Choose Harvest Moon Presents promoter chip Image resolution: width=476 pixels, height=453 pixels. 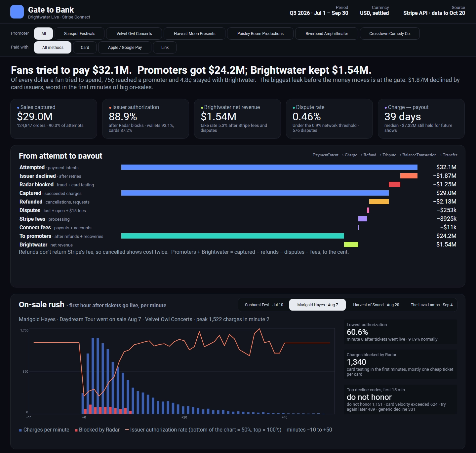[x=195, y=34]
